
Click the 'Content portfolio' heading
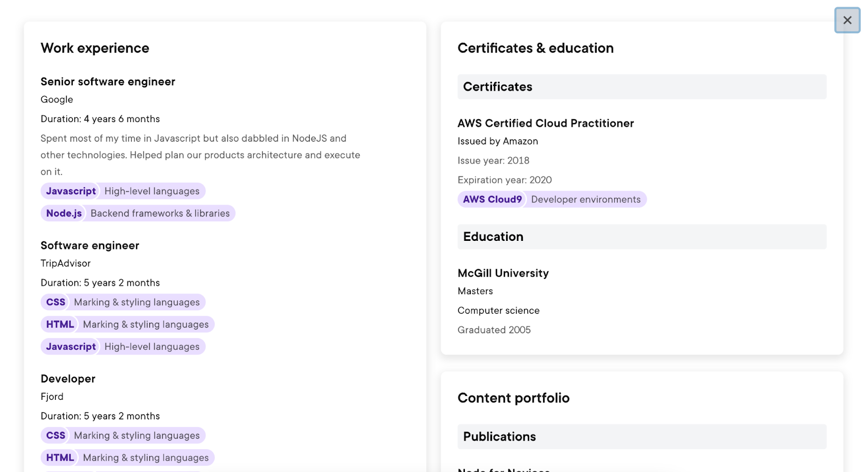point(514,398)
